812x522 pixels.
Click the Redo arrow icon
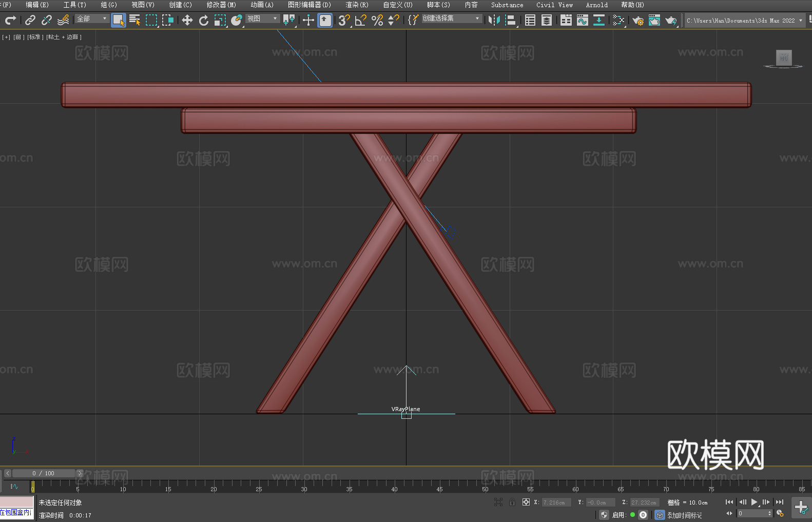[10, 20]
